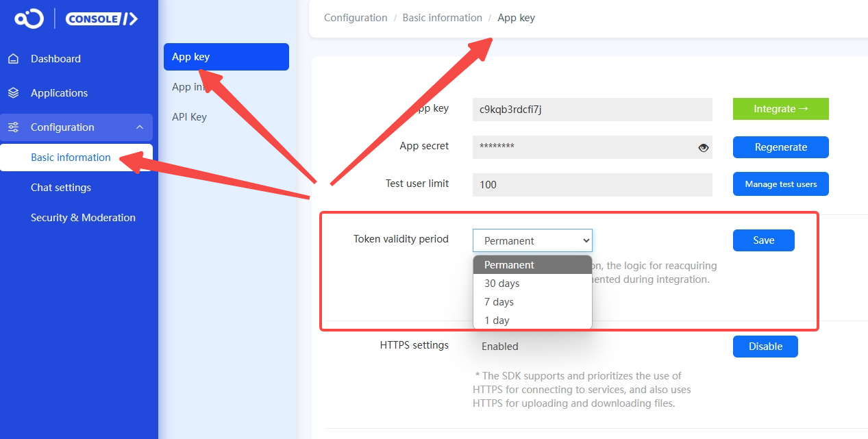The height and width of the screenshot is (439, 868).
Task: Click the Dashboard home icon
Action: click(x=13, y=59)
